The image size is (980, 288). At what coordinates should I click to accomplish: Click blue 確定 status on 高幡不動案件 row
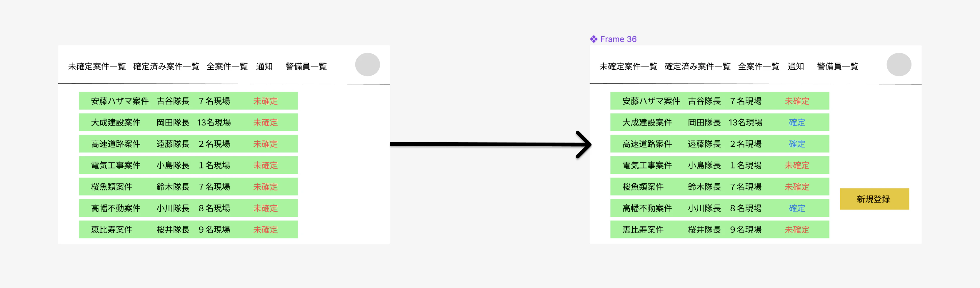pos(797,208)
